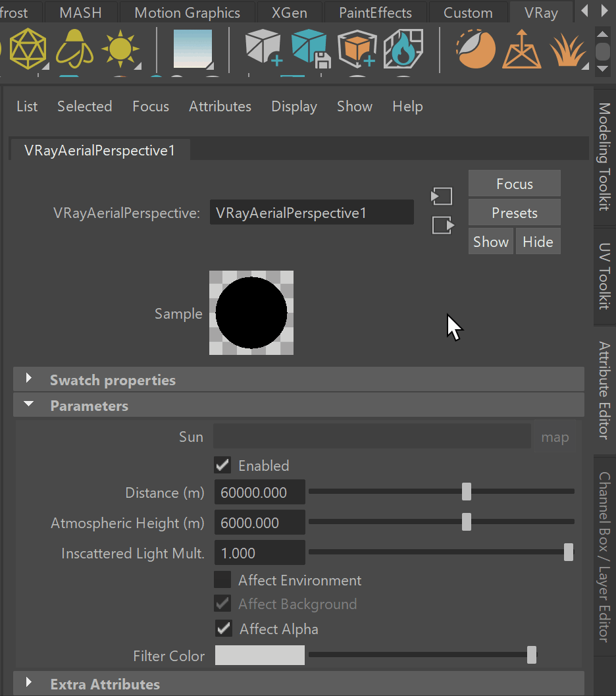The height and width of the screenshot is (696, 616).
Task: Switch to the PaintEffects shelf tab
Action: tap(375, 13)
